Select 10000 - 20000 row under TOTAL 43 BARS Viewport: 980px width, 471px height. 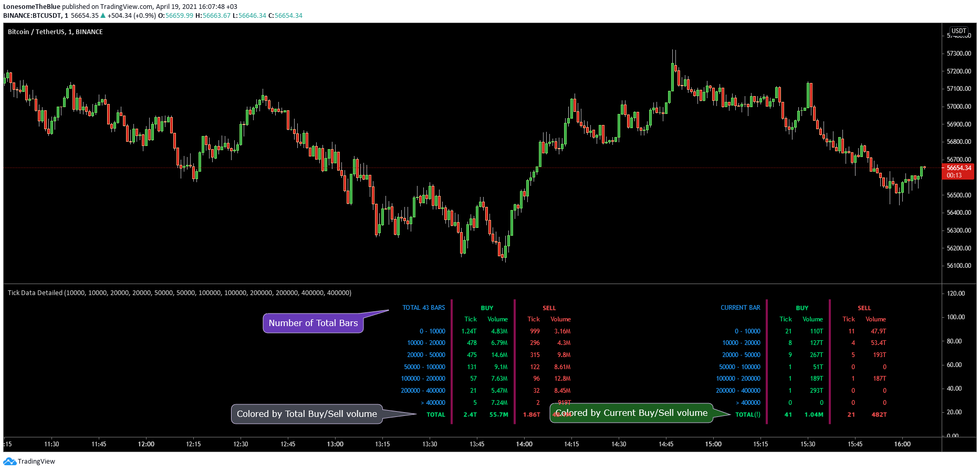click(x=426, y=343)
